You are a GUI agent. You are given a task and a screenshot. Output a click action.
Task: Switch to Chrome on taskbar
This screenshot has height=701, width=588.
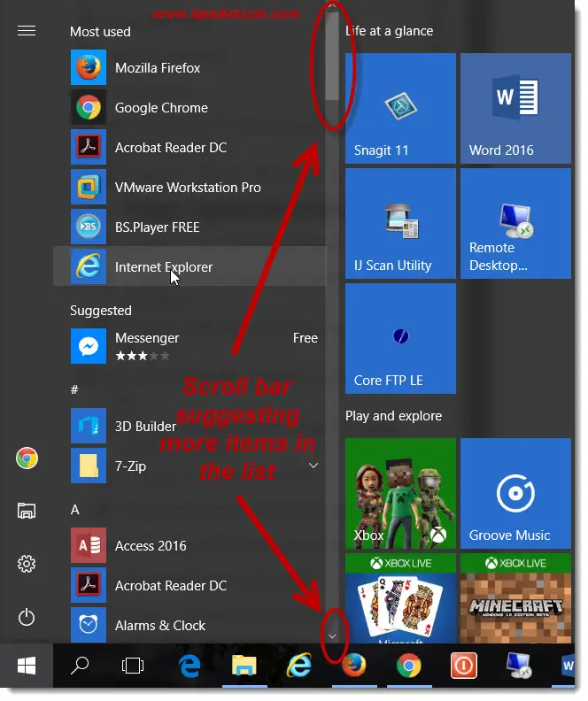(x=409, y=666)
